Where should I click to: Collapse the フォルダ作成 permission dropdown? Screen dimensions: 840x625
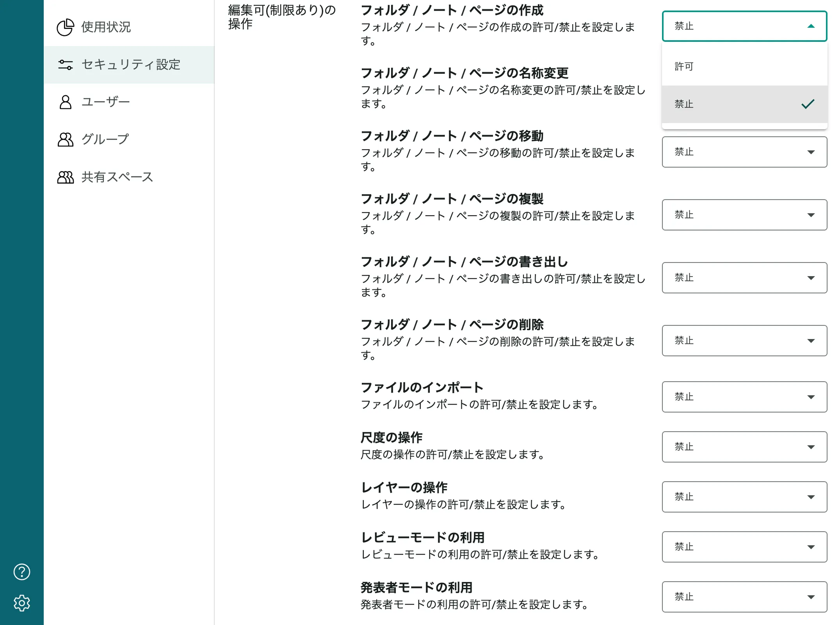click(x=744, y=26)
